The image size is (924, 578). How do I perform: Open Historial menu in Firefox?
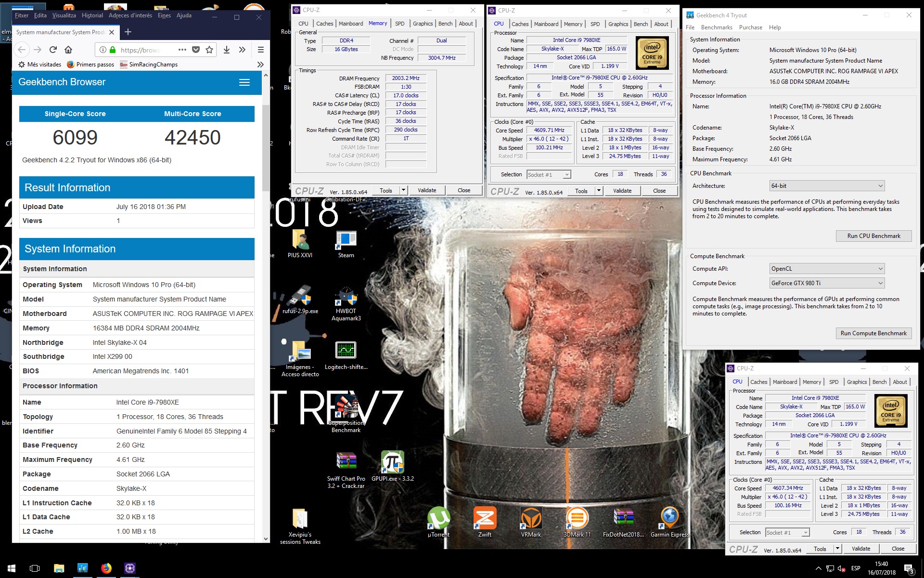92,15
